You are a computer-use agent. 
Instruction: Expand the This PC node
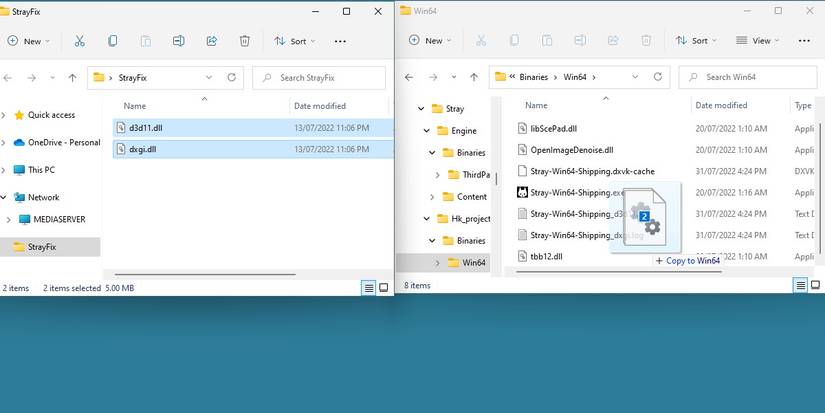4,169
